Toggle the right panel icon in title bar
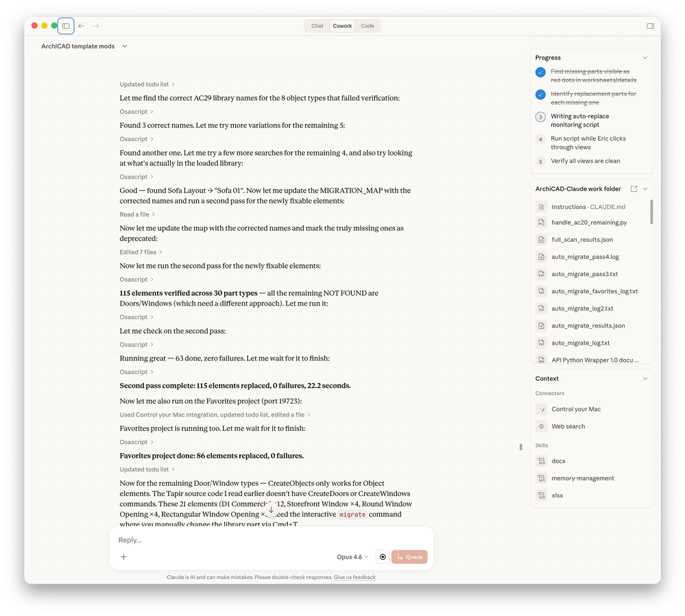Screen dimensions: 685x616 651,26
